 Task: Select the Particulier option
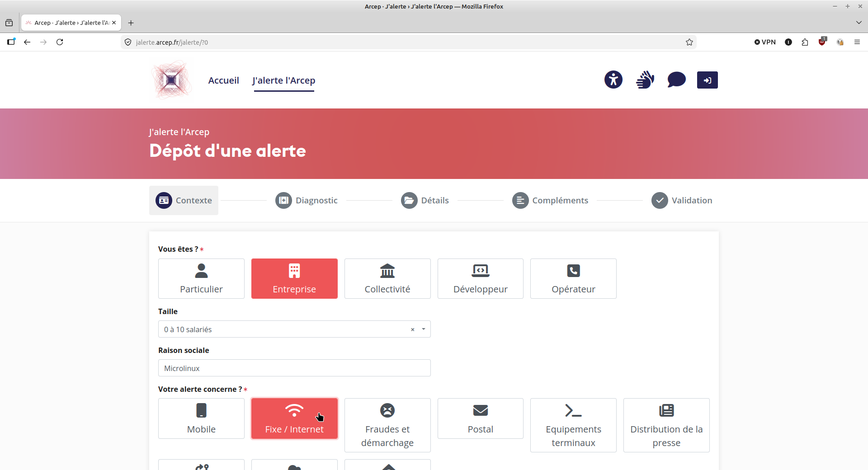click(x=201, y=278)
